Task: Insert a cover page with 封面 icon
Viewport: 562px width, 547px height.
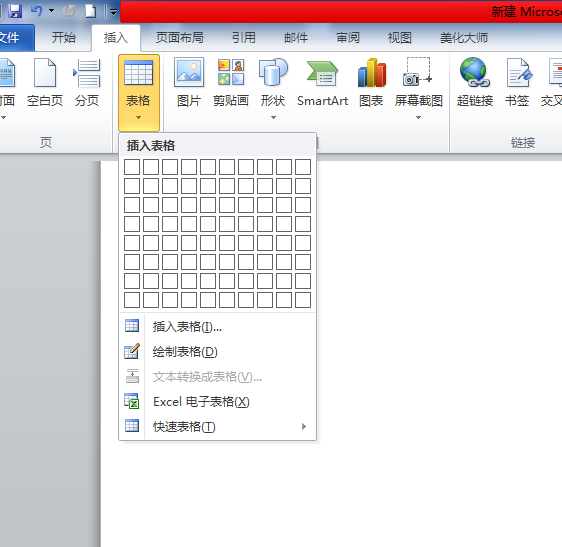Action: pos(7,73)
